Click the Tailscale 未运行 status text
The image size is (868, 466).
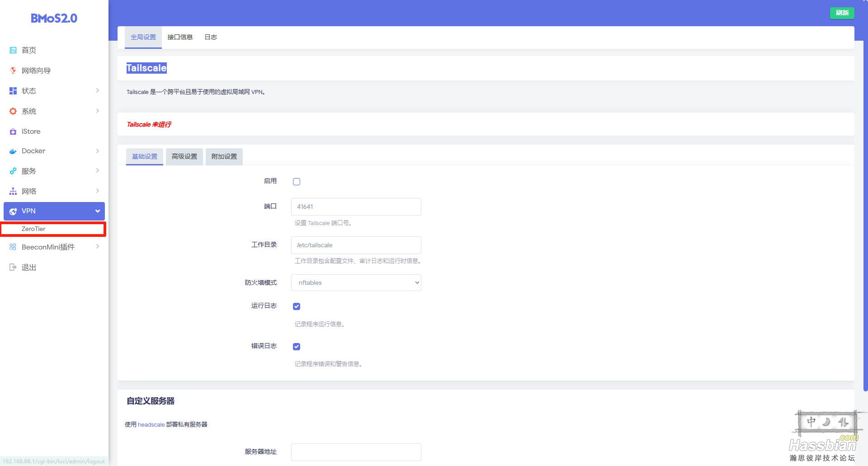[x=149, y=124]
